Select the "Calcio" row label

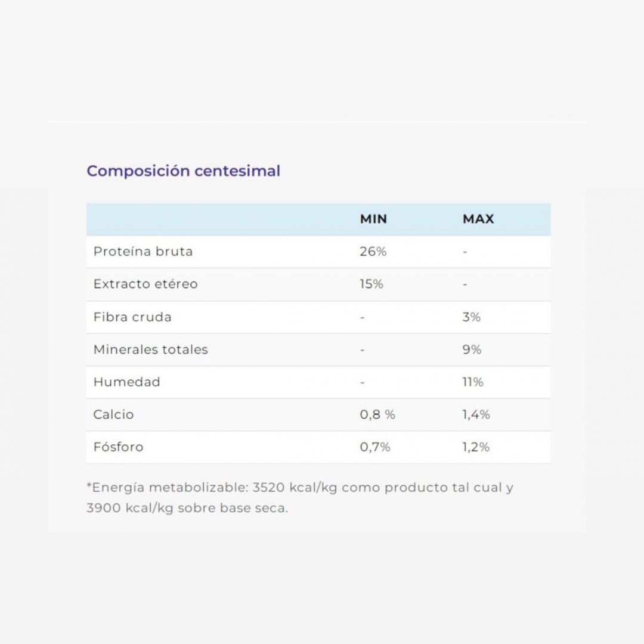tap(114, 414)
